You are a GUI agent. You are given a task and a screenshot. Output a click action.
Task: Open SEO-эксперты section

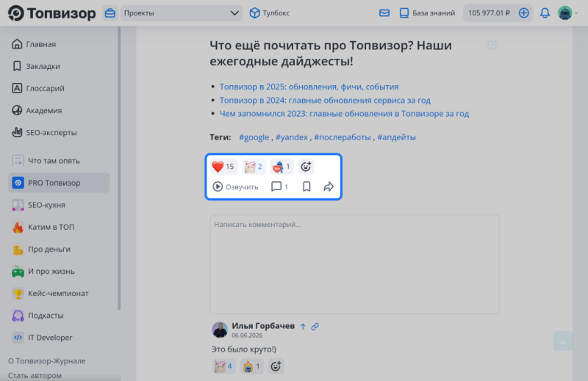[44, 132]
